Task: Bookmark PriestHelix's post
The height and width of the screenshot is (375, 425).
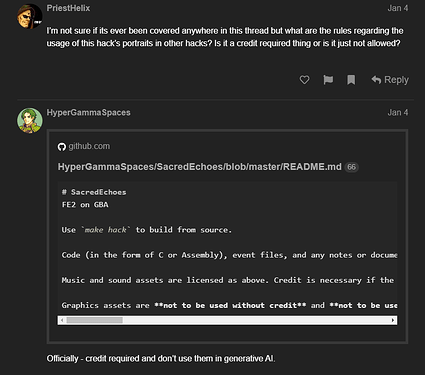Action: (x=351, y=80)
